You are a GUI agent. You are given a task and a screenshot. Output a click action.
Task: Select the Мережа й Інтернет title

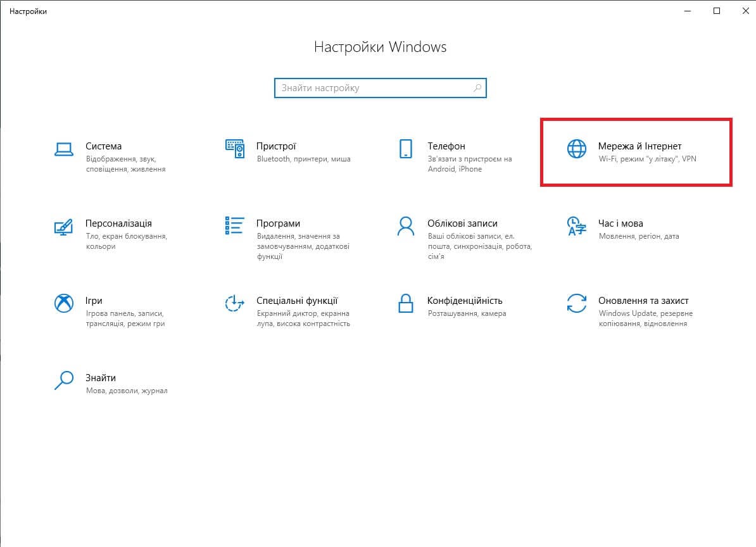(639, 146)
